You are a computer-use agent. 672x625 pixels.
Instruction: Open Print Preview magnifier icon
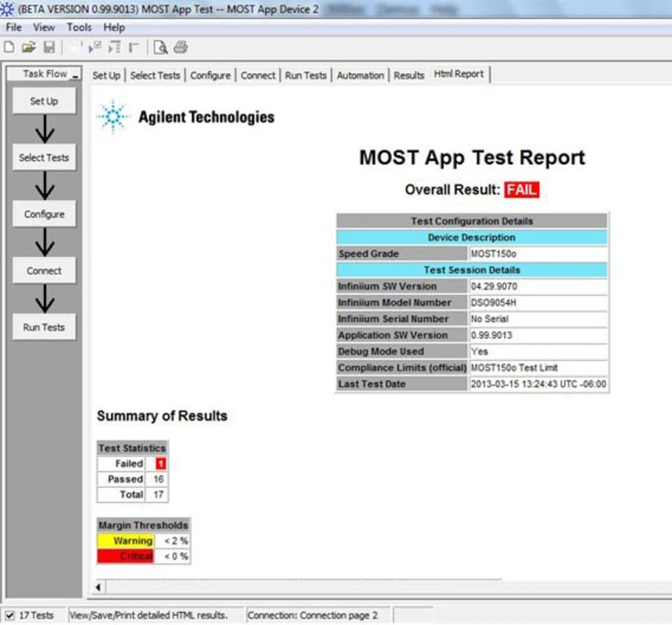tap(161, 47)
